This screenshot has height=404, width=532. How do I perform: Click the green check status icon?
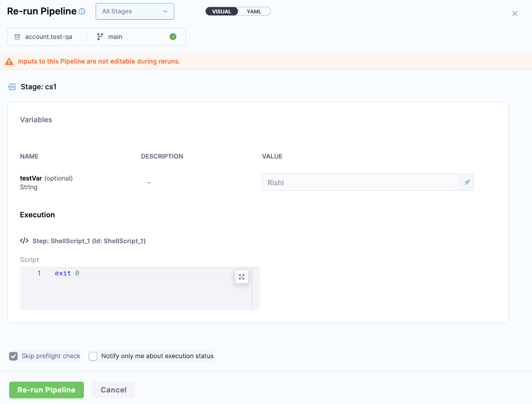(x=173, y=37)
